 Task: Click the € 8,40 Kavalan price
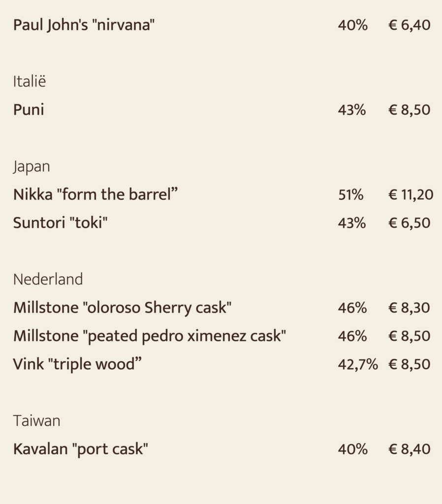click(409, 449)
